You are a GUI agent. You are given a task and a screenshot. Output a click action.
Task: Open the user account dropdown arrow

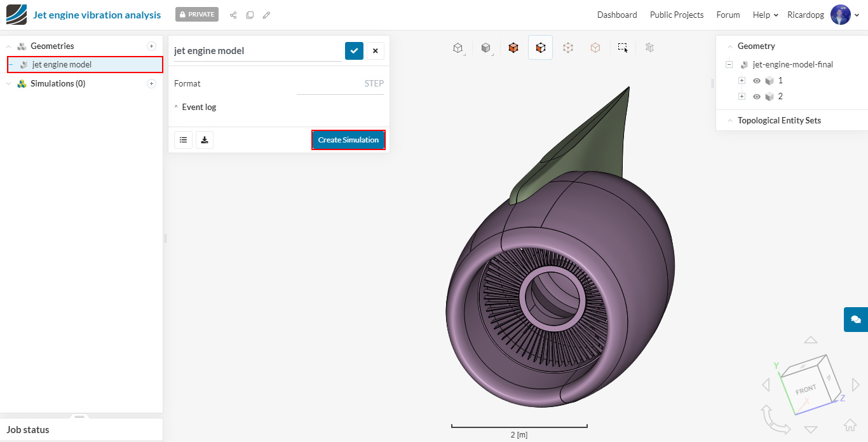click(x=857, y=15)
